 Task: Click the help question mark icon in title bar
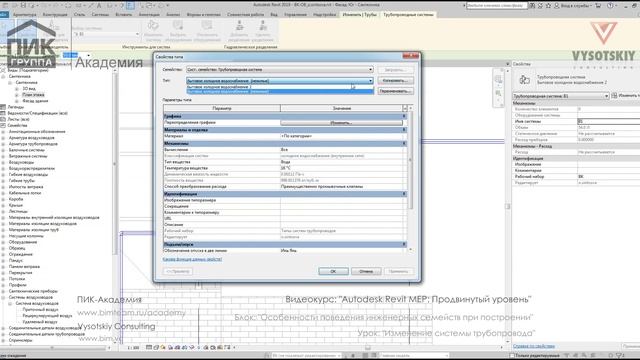pos(610,6)
